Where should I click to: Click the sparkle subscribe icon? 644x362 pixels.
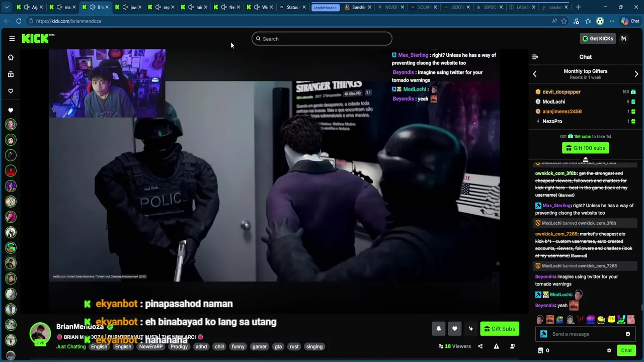click(x=471, y=329)
